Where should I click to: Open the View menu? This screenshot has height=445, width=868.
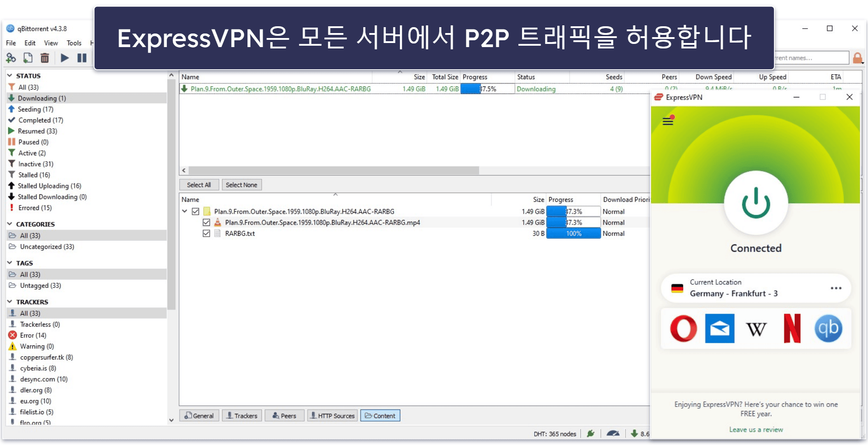tap(51, 43)
